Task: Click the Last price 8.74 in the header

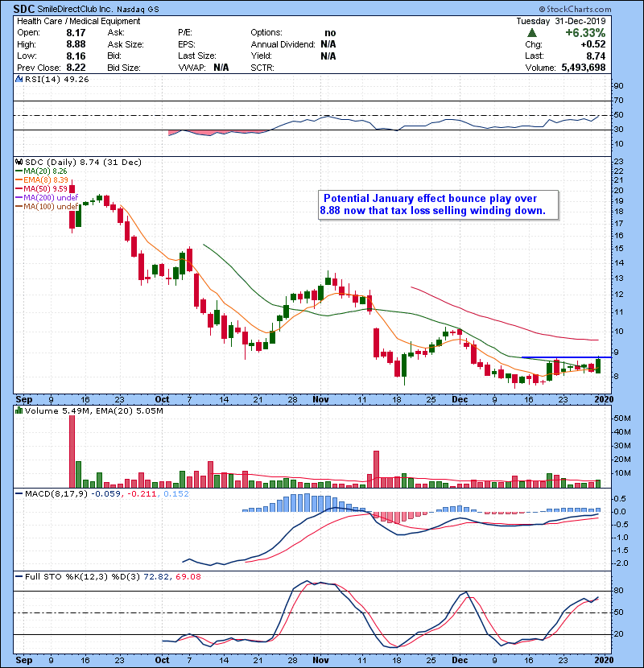Action: (596, 56)
